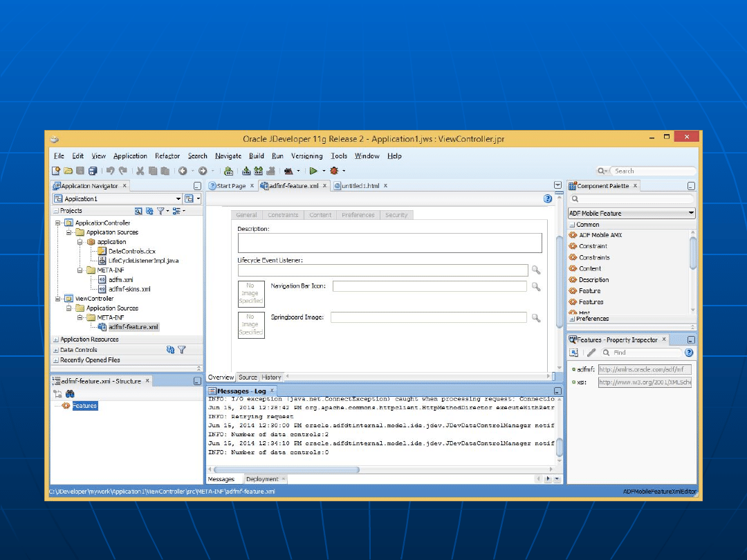
Task: Select the Description palette component
Action: pos(593,279)
